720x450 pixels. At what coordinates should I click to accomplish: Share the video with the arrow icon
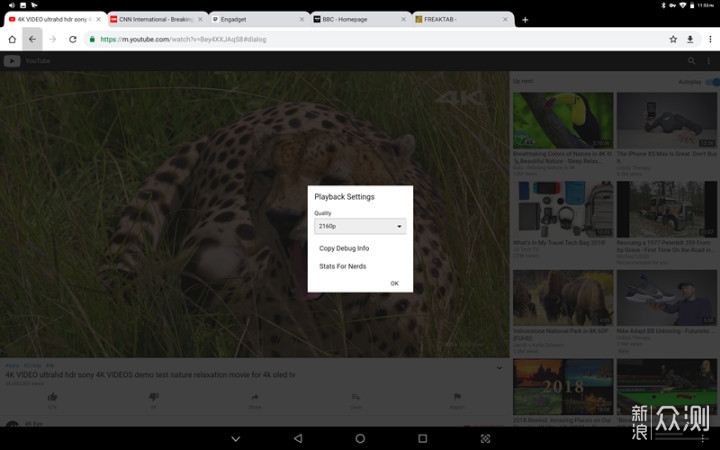click(x=255, y=397)
